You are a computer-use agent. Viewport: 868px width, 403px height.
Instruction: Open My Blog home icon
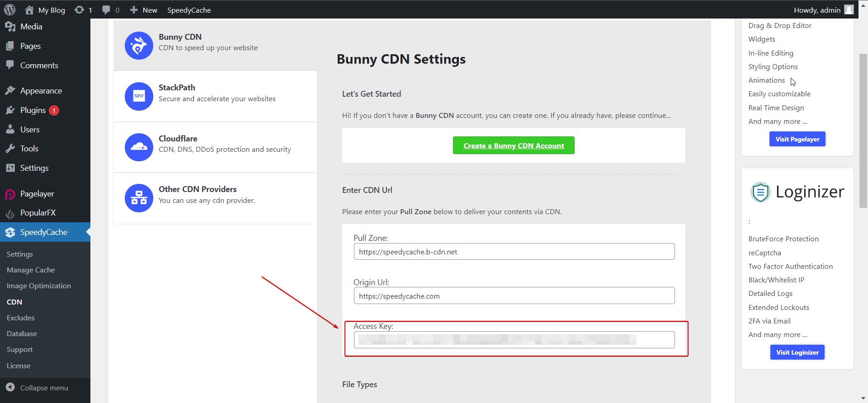coord(29,9)
